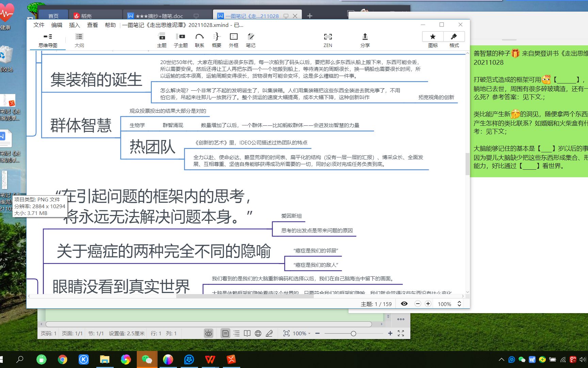Select the 群智涌现 subtopic
The image size is (588, 368).
[x=173, y=125]
